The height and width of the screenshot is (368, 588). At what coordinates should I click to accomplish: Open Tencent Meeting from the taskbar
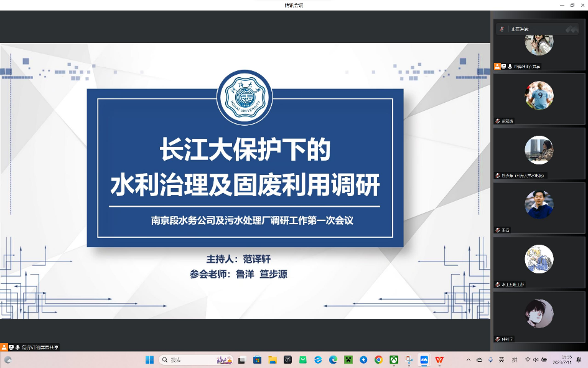pyautogui.click(x=424, y=360)
